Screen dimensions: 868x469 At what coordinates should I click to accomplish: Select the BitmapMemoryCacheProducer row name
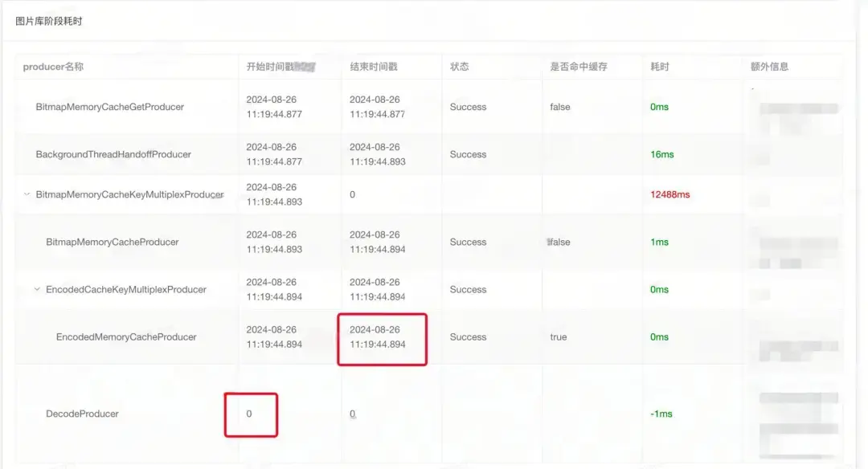tap(113, 242)
